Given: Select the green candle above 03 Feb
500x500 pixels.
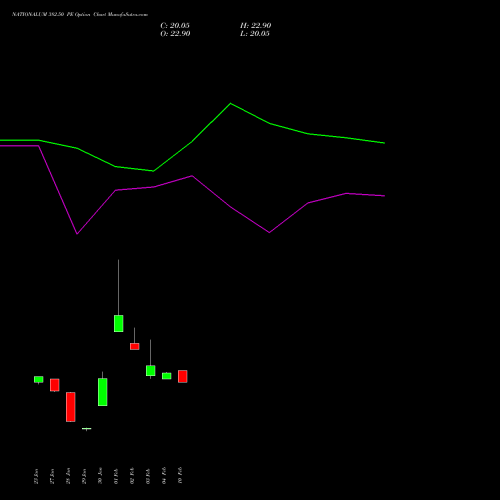Looking at the screenshot, I should point(151,371).
